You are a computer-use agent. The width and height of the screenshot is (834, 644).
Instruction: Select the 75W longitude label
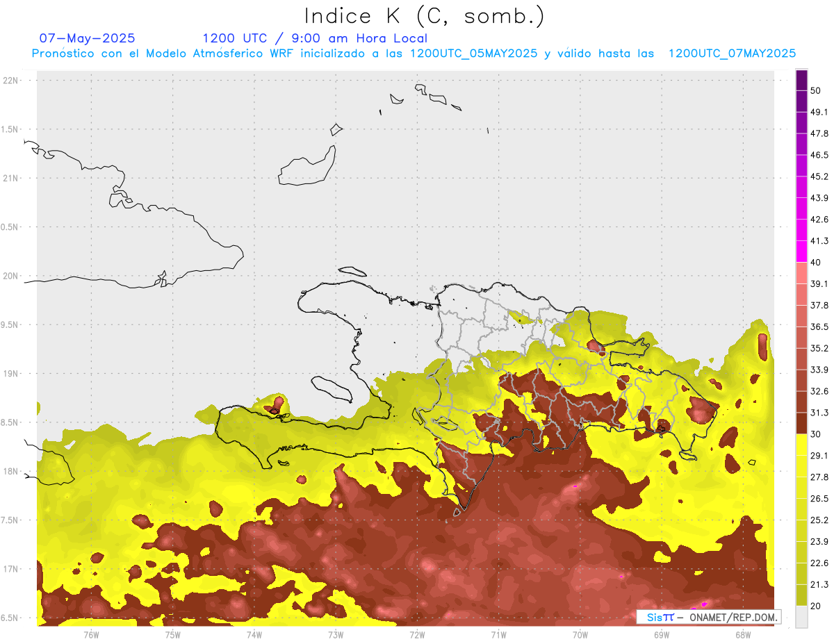click(172, 634)
